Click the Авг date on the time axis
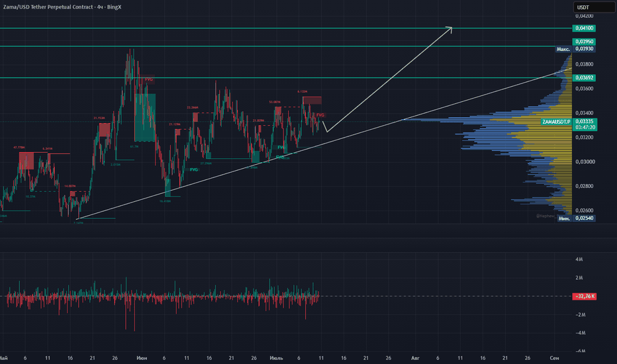617x364 pixels. point(415,358)
